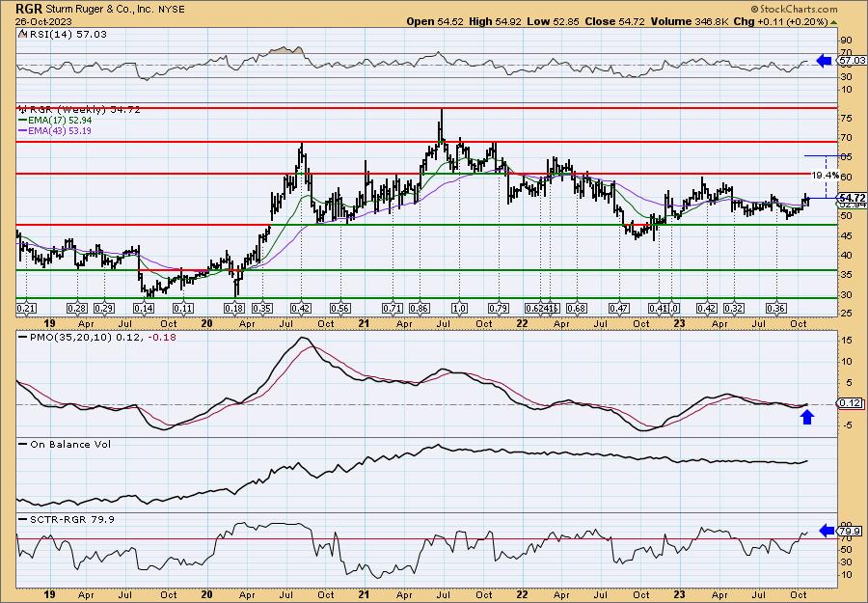Click the 57.03 RSI value flag at right
Image resolution: width=868 pixels, height=603 pixels.
[x=851, y=61]
